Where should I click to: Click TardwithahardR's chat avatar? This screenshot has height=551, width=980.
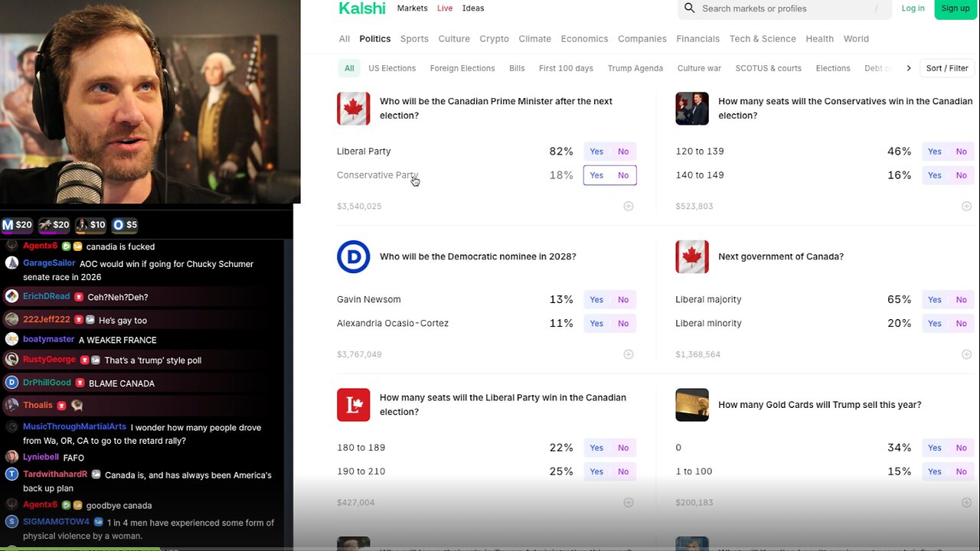tap(11, 474)
